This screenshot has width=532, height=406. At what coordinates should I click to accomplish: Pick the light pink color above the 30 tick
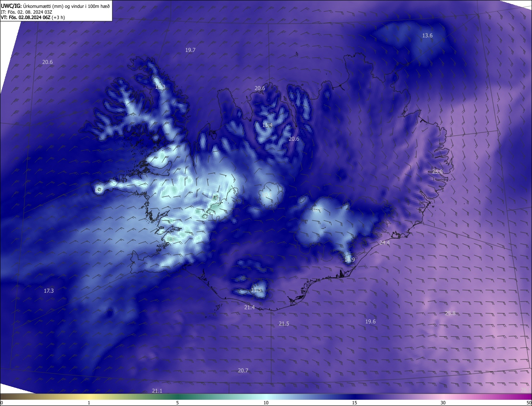click(443, 397)
